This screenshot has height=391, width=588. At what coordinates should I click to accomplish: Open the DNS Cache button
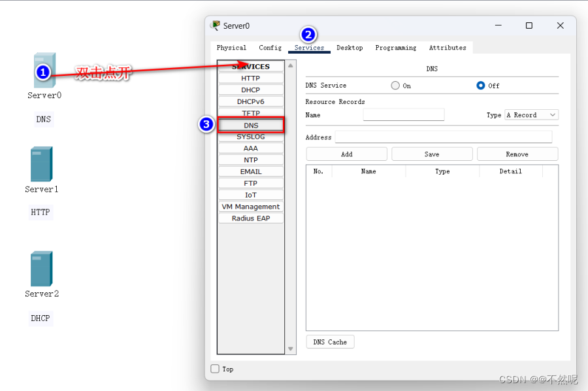pos(330,342)
